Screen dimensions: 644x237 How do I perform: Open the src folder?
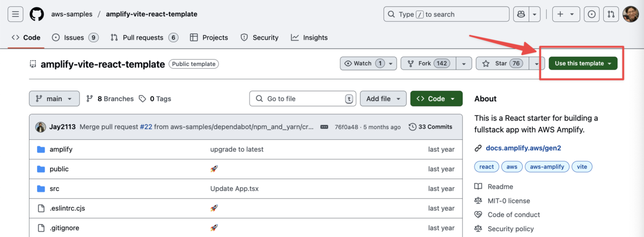(54, 189)
